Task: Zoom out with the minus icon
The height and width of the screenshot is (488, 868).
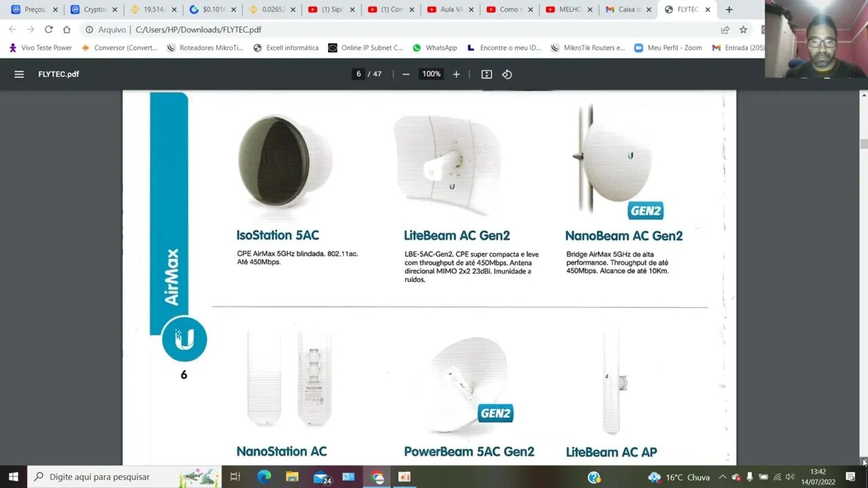Action: (x=406, y=74)
